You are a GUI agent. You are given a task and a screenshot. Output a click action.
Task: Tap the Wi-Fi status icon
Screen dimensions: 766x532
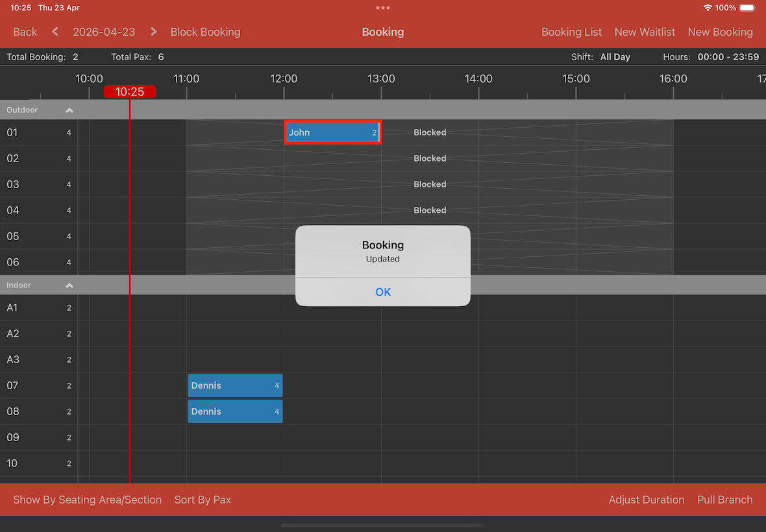[x=708, y=8]
